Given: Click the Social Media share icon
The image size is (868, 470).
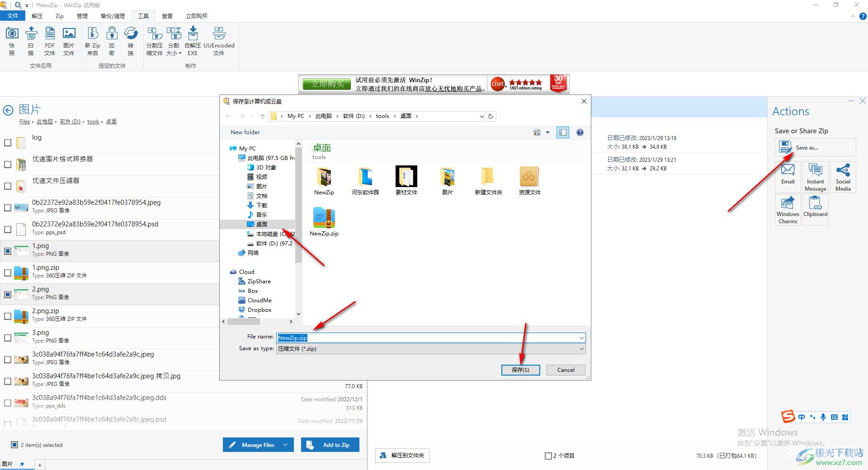Looking at the screenshot, I should [843, 177].
